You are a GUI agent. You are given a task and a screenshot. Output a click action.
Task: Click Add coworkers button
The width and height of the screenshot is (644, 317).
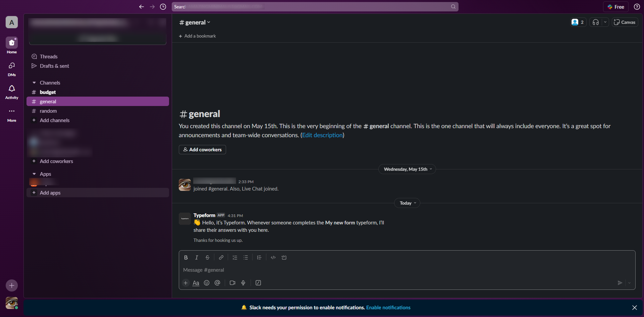point(202,150)
